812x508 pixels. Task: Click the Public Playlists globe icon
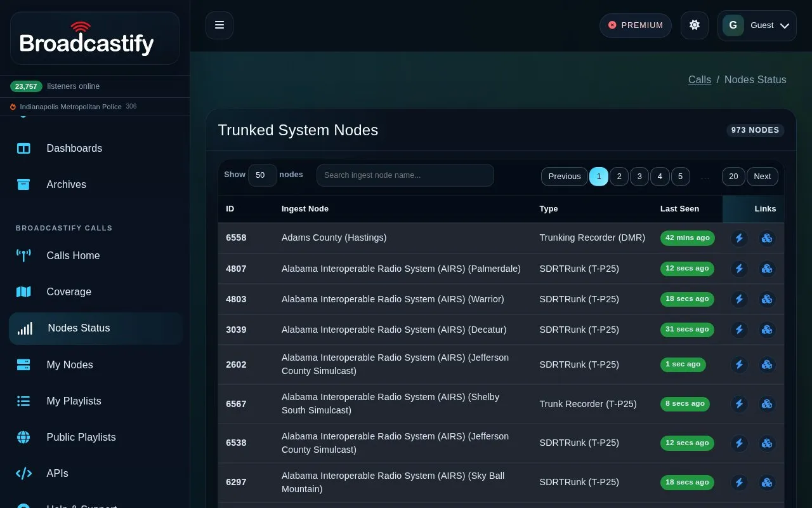click(x=23, y=437)
